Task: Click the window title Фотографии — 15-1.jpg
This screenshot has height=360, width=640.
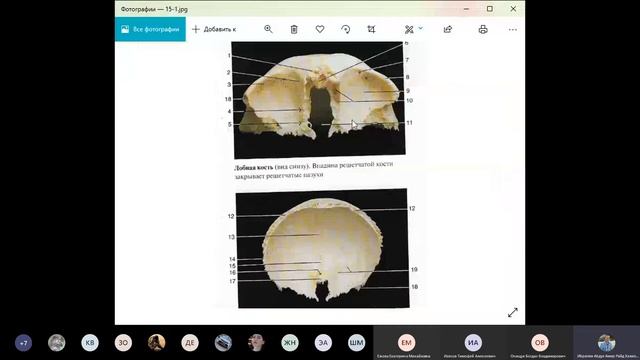Action: pyautogui.click(x=154, y=9)
